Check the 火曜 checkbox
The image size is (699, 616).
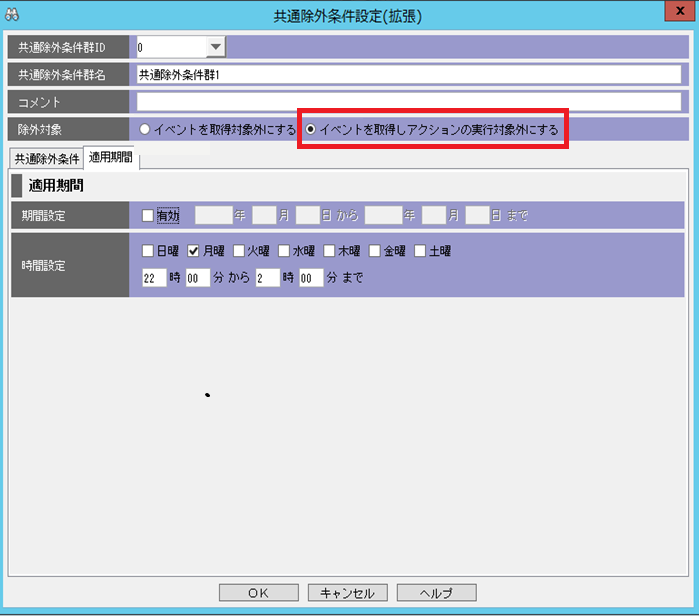[x=239, y=251]
